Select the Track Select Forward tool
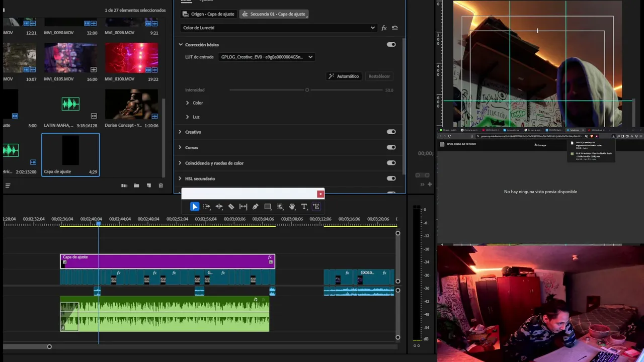 (207, 207)
